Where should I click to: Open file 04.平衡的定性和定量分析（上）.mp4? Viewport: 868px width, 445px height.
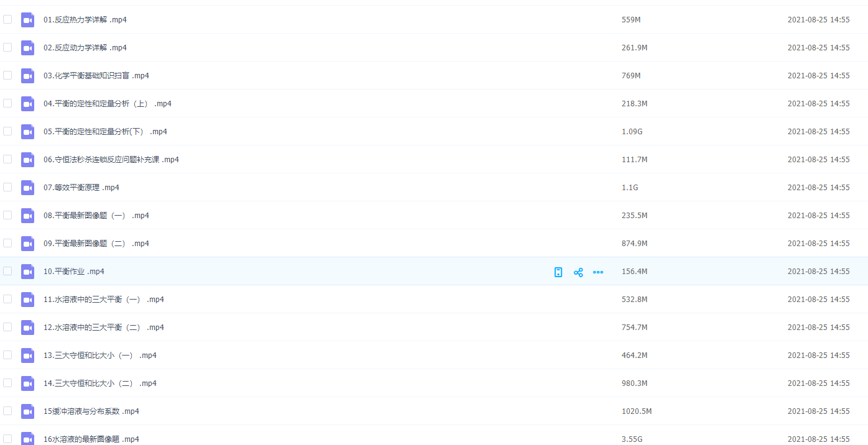107,104
